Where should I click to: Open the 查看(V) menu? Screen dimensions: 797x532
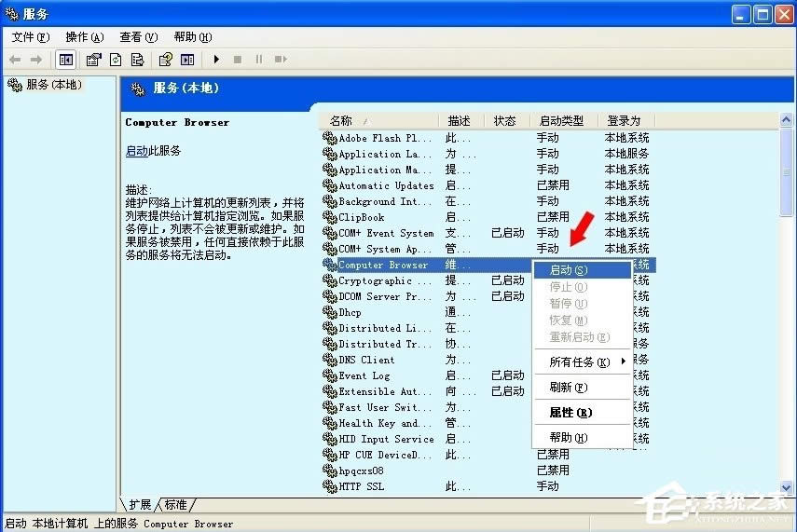click(138, 37)
